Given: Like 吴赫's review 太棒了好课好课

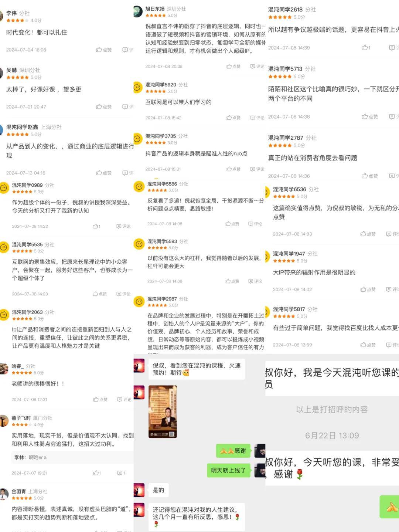Looking at the screenshot, I should tap(104, 106).
